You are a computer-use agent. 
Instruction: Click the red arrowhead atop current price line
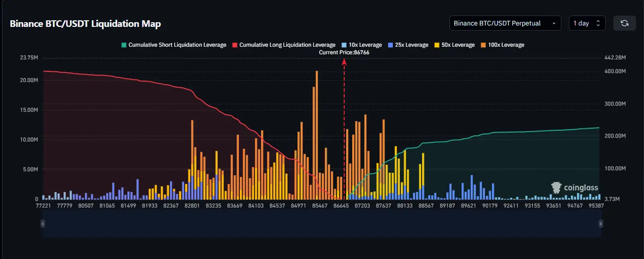[344, 61]
